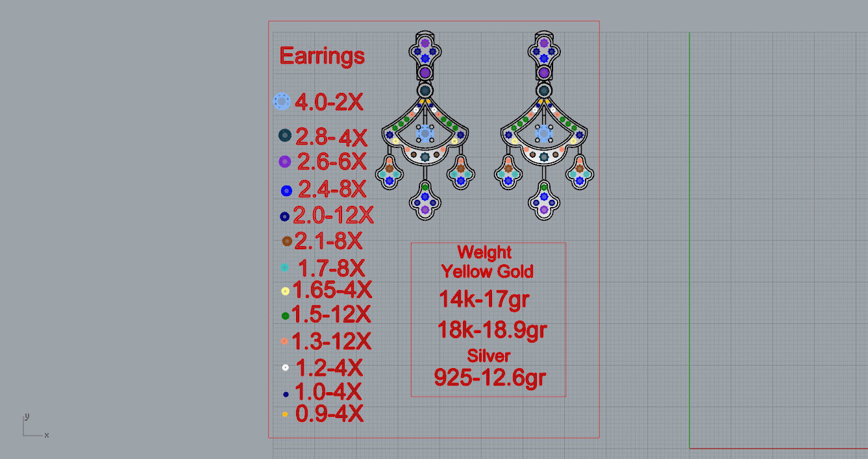Select the "2.0-12X" label
868x459 pixels.
tap(333, 215)
